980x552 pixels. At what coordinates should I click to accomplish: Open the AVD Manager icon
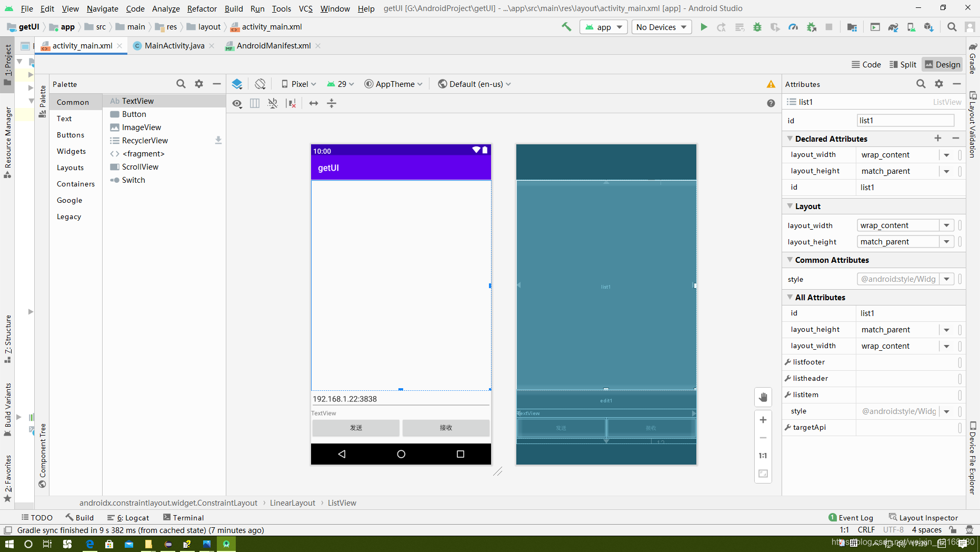coord(911,27)
